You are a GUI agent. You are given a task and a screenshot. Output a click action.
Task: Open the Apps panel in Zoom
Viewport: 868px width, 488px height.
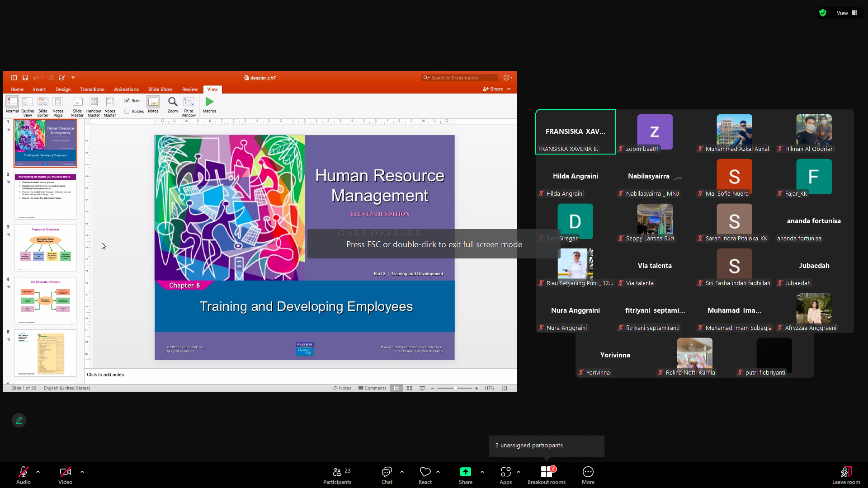(505, 475)
